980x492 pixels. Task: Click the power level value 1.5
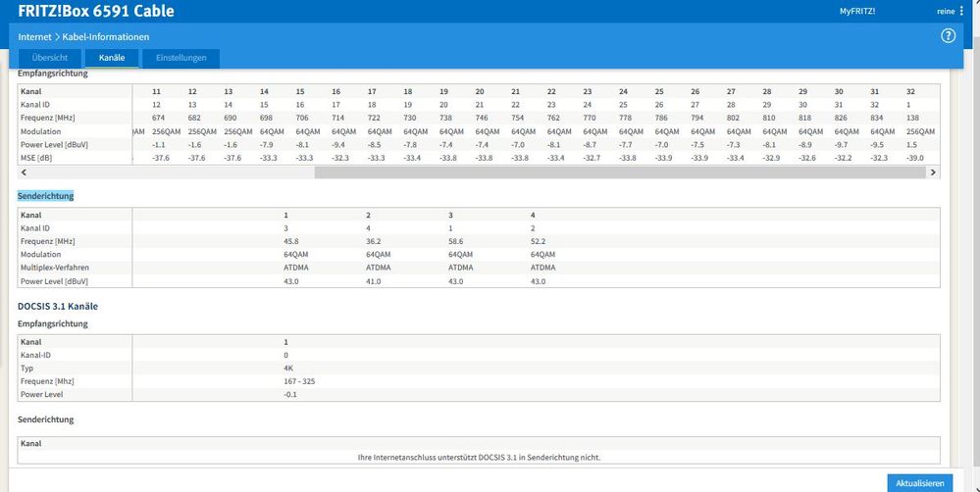pyautogui.click(x=911, y=145)
